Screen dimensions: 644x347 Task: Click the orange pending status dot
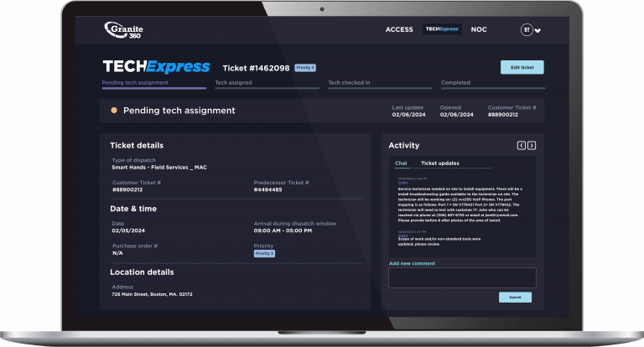(x=114, y=111)
